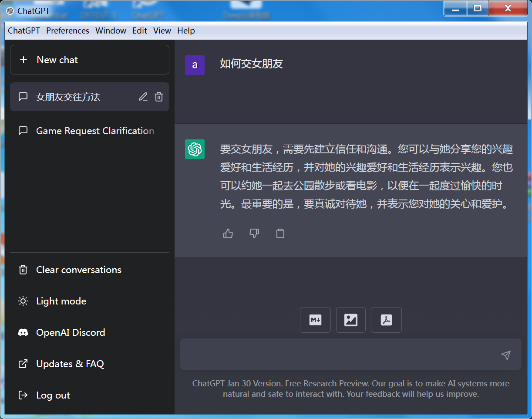Rename the 女朋友交往方法 chat with pencil icon
532x419 pixels.
click(x=143, y=97)
